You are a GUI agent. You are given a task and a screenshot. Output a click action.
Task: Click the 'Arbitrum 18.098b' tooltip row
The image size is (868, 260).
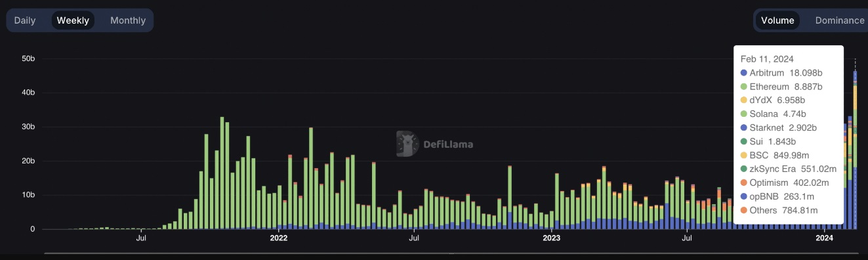pos(781,73)
